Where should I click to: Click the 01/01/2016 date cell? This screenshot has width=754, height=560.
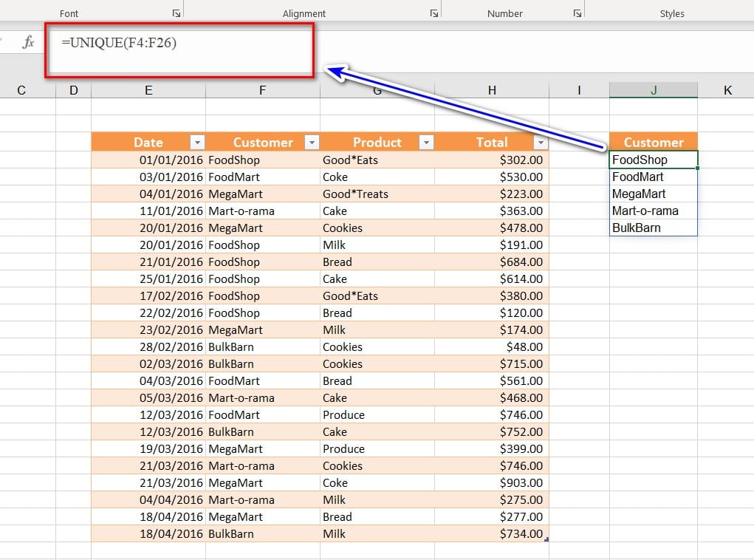click(148, 160)
